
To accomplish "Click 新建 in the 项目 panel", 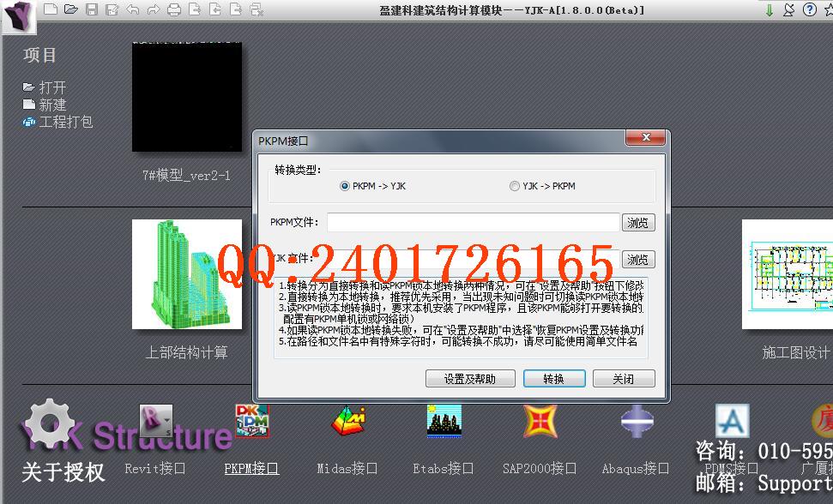I will tap(52, 105).
